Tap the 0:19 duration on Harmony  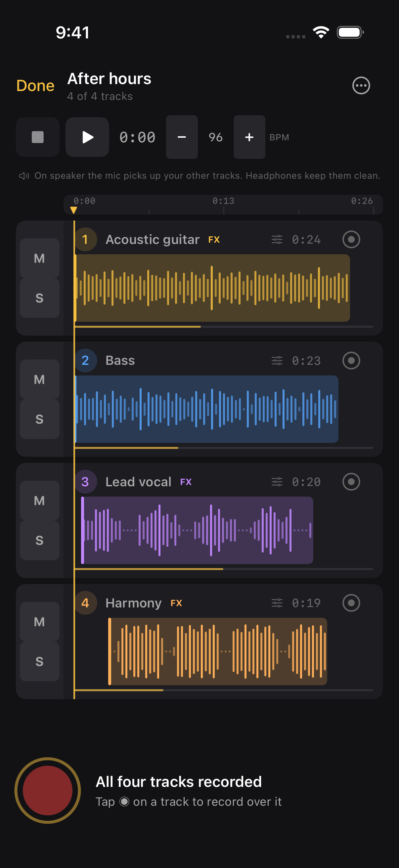306,603
